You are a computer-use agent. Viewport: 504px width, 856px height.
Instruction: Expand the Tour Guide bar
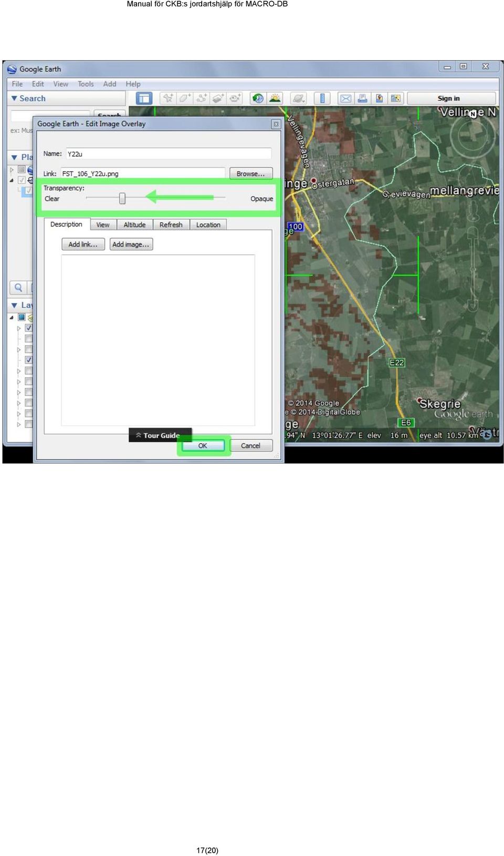coord(160,435)
